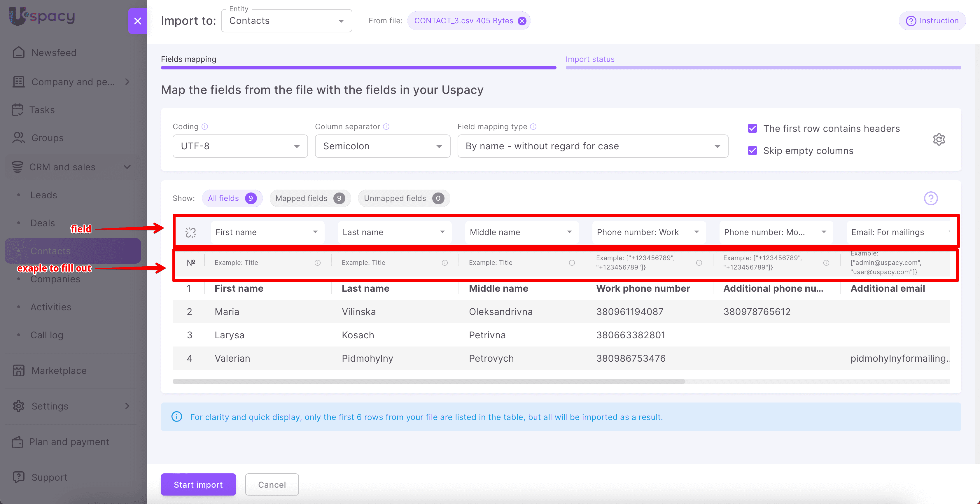Open the Coding UTF-8 dropdown
This screenshot has height=504, width=980.
pos(240,146)
